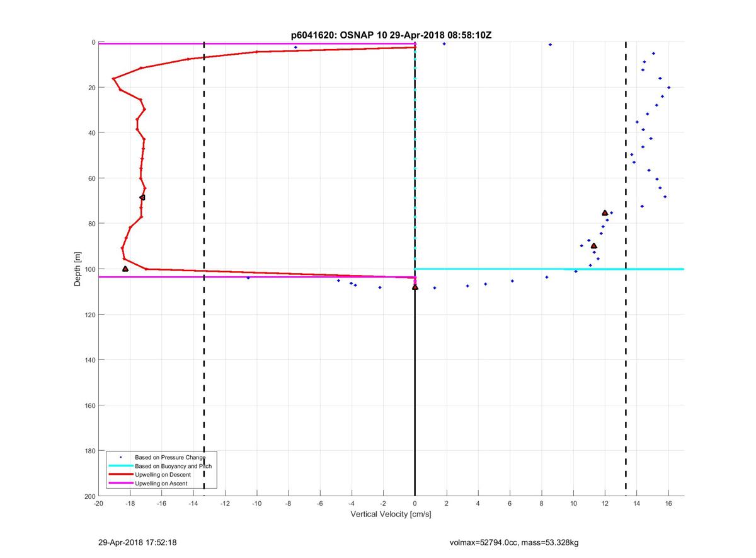Click the depth-axis tick label '200'
This screenshot has width=756, height=558.
click(89, 496)
